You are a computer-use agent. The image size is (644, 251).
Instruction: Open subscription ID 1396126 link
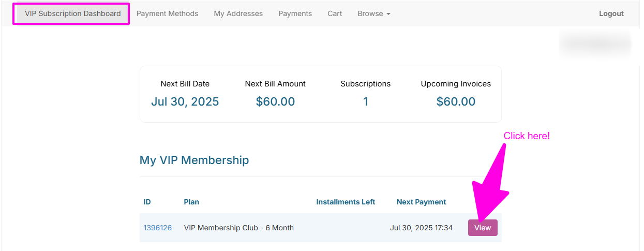157,228
